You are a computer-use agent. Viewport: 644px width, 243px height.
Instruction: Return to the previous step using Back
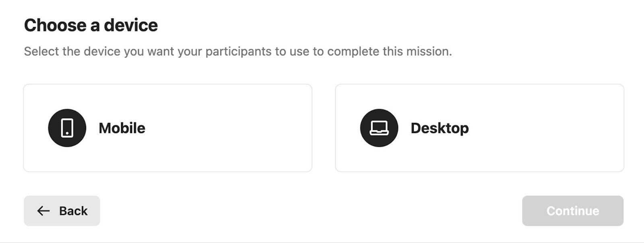pos(62,211)
